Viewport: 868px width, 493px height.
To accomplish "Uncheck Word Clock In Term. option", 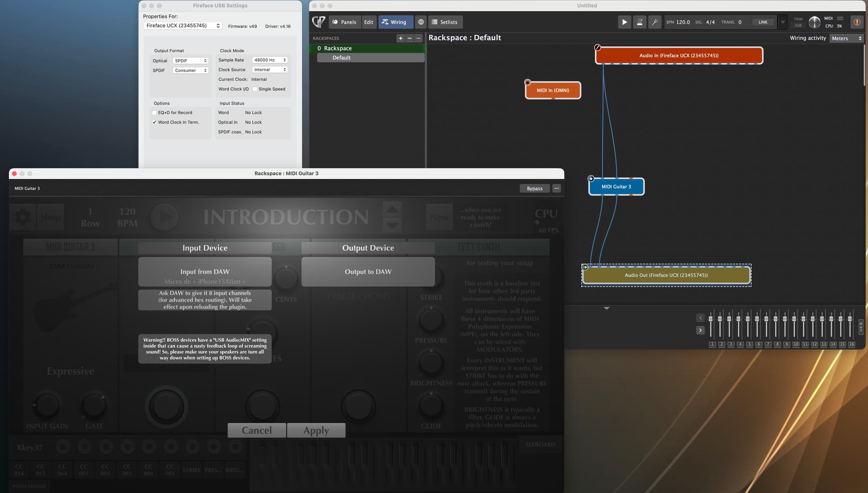I will click(x=155, y=122).
